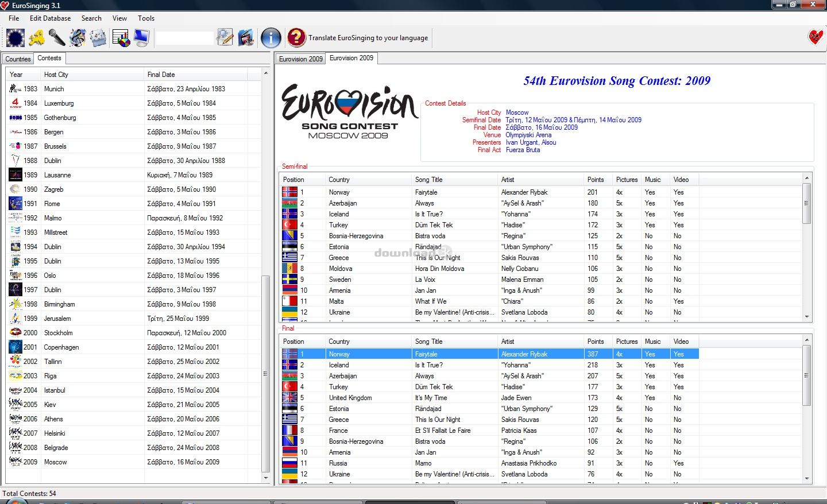Select "Anastasia Prikhodko" in Final table
Image resolution: width=827 pixels, height=504 pixels.
click(529, 463)
